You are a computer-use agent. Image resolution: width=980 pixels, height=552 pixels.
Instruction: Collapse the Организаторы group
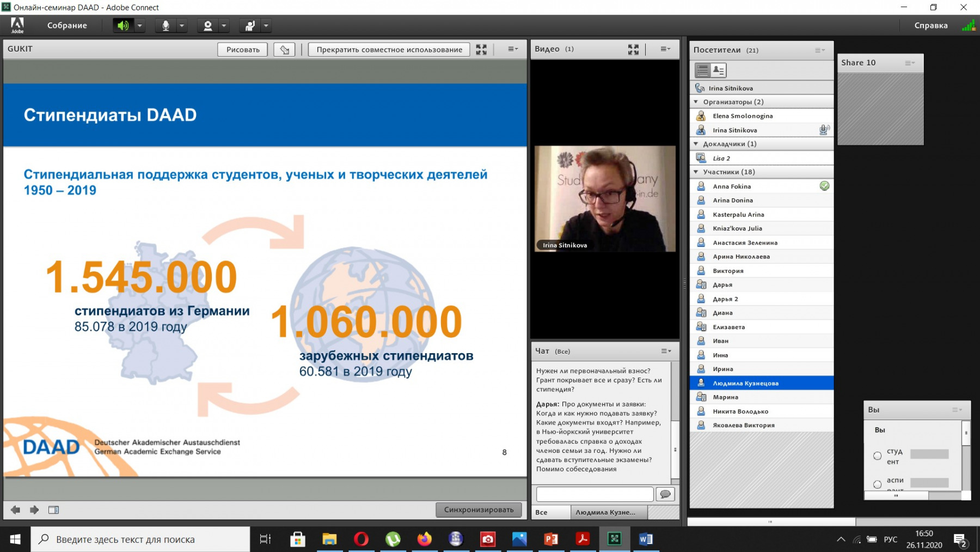696,102
